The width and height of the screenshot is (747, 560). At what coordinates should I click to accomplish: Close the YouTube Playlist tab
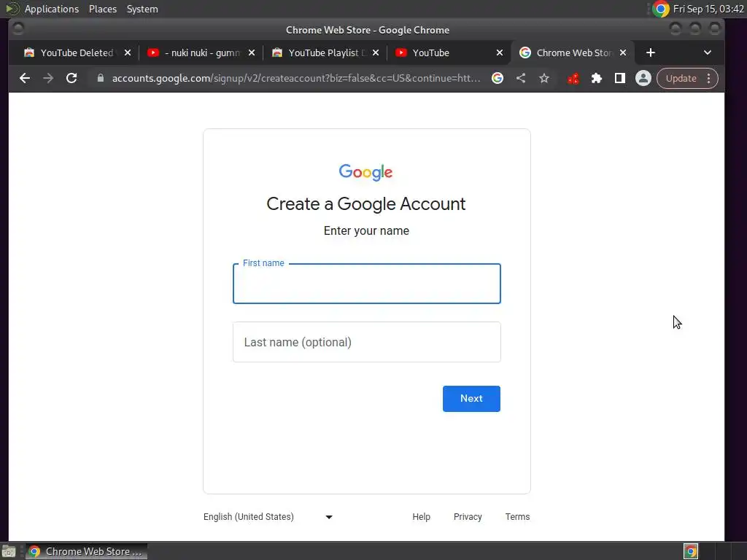point(376,52)
